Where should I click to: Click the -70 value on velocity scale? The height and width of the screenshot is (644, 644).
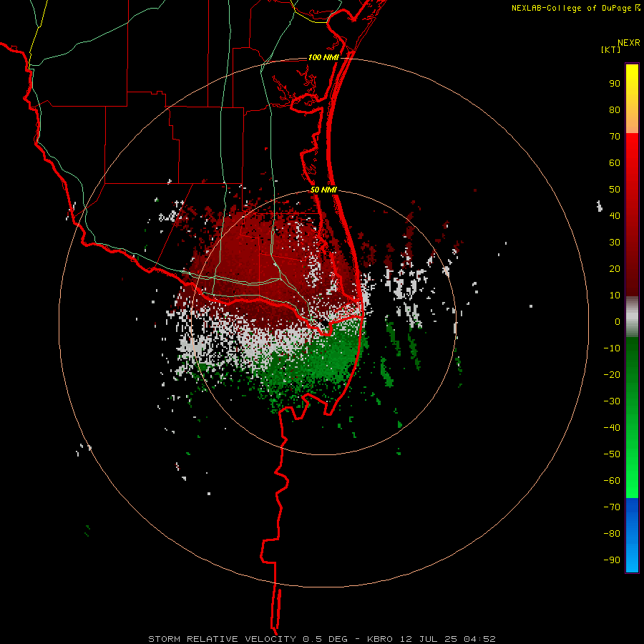pos(612,507)
